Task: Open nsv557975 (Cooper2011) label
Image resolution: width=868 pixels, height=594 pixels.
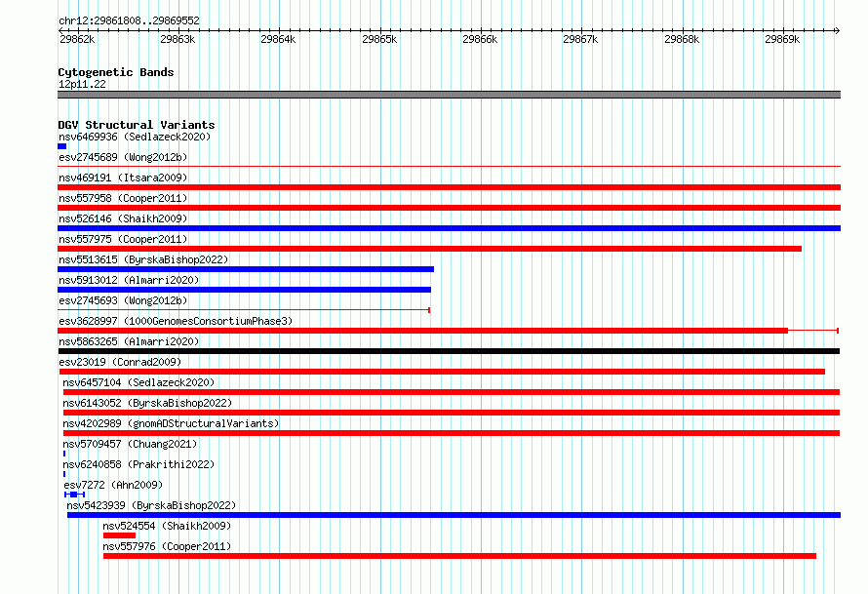Action: pyautogui.click(x=123, y=239)
